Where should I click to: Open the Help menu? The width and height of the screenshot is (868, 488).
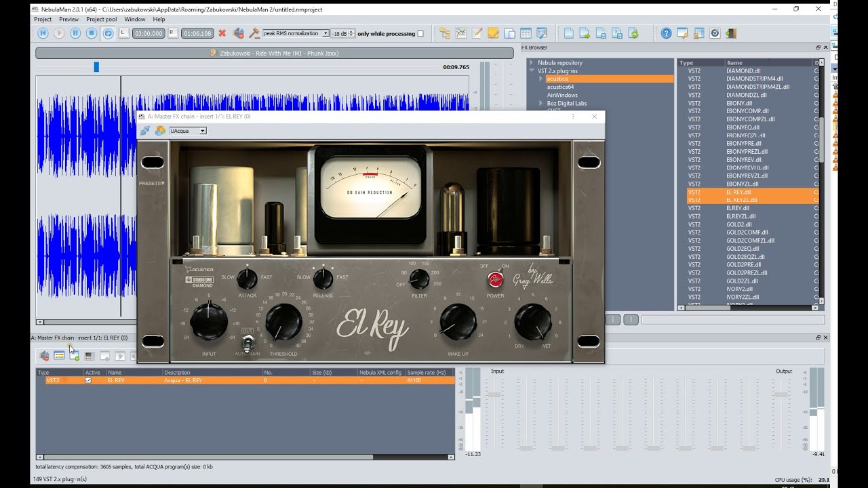point(159,20)
